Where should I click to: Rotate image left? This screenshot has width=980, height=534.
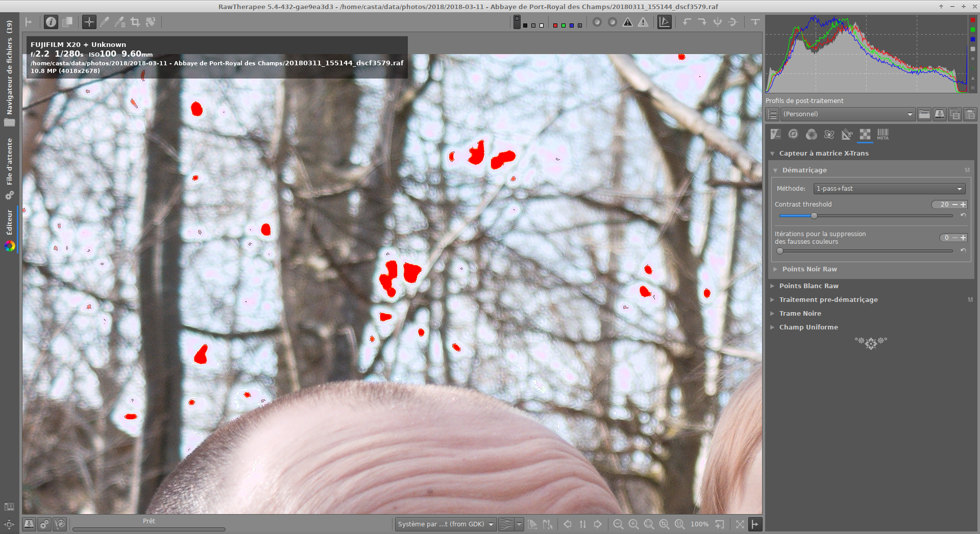687,22
